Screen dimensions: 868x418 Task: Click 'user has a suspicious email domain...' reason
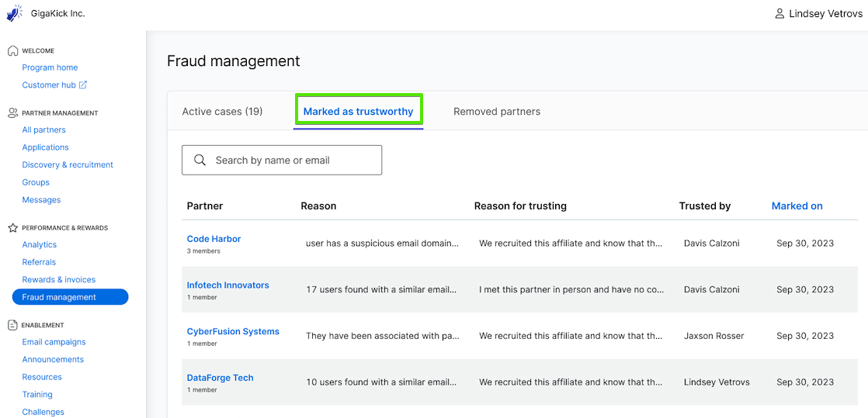pyautogui.click(x=383, y=244)
